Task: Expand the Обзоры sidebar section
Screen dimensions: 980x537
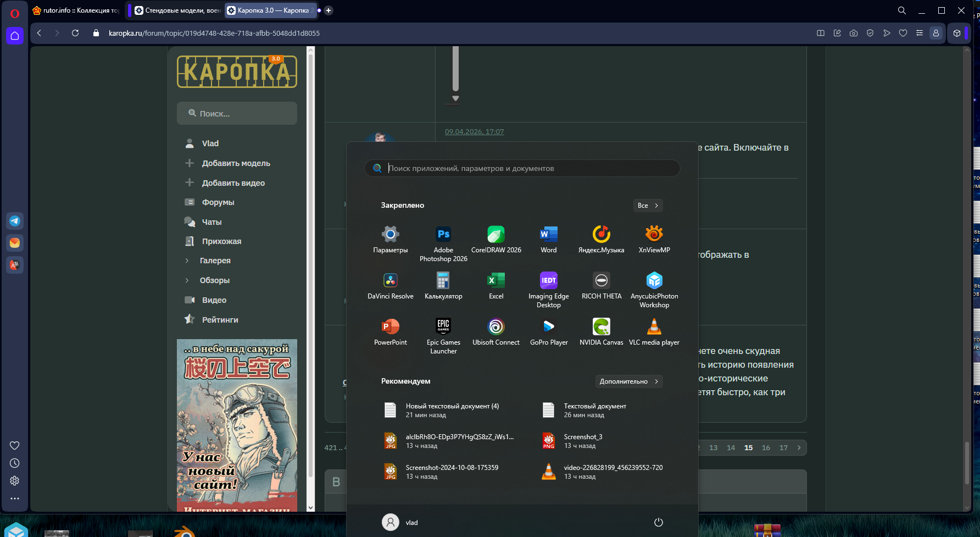Action: coord(215,280)
